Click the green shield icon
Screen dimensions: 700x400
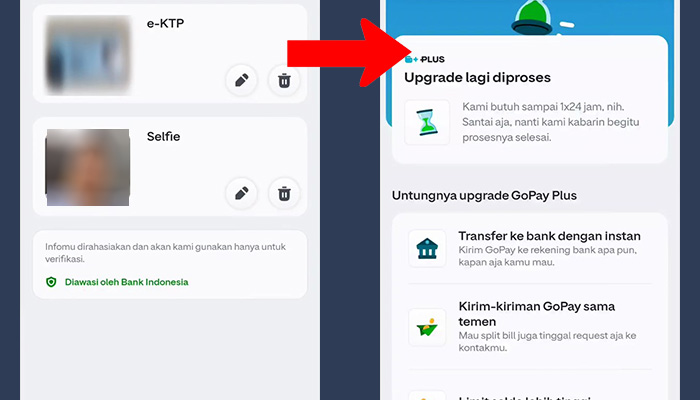(51, 282)
